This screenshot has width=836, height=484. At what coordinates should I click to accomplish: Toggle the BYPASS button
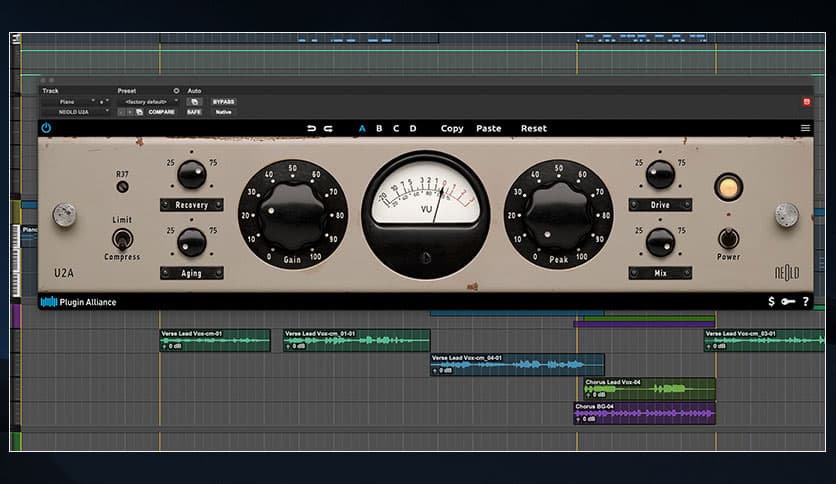tap(223, 101)
